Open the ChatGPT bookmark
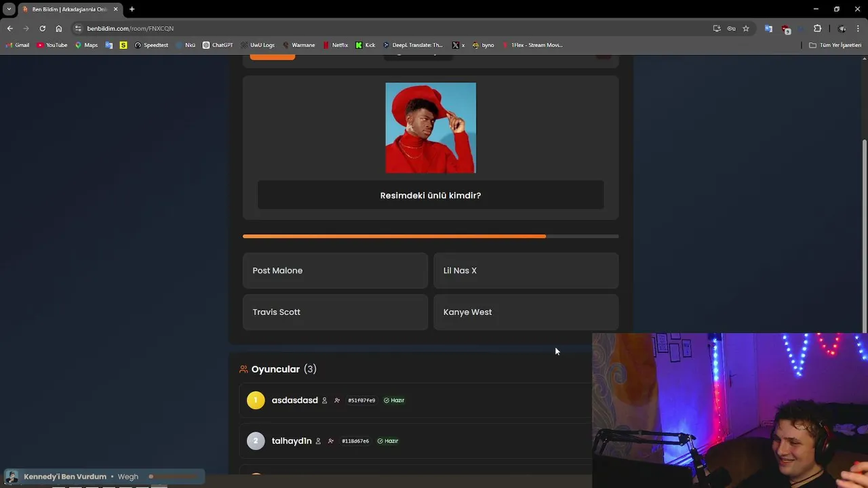The height and width of the screenshot is (488, 868). 218,45
